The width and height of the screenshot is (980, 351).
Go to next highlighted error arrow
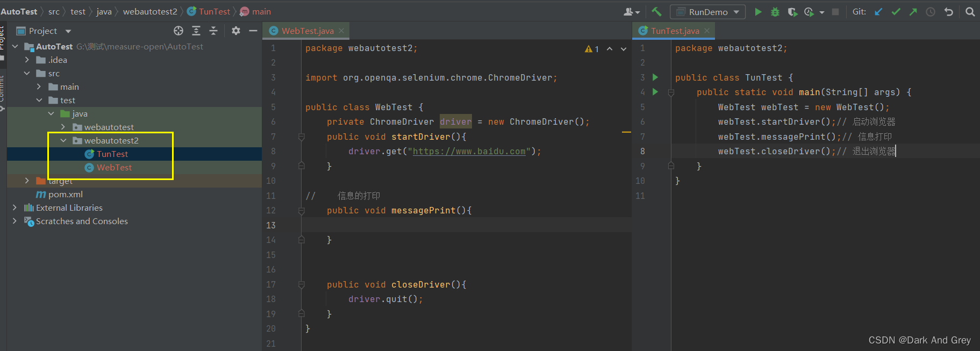click(x=624, y=49)
